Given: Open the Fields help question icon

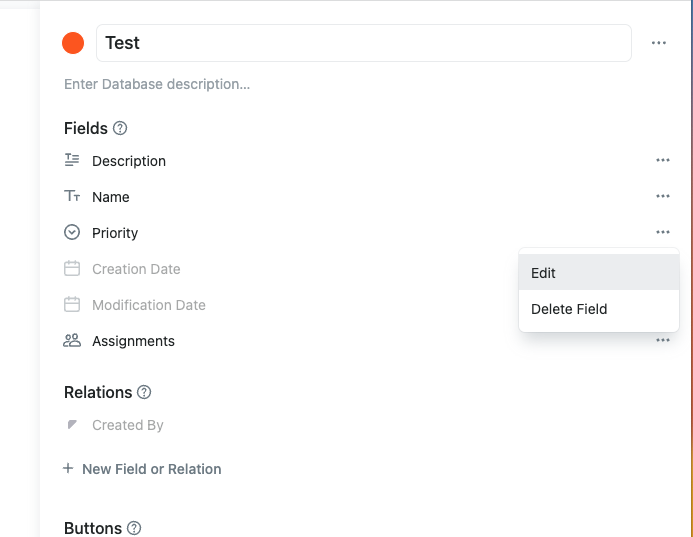Looking at the screenshot, I should pyautogui.click(x=121, y=128).
